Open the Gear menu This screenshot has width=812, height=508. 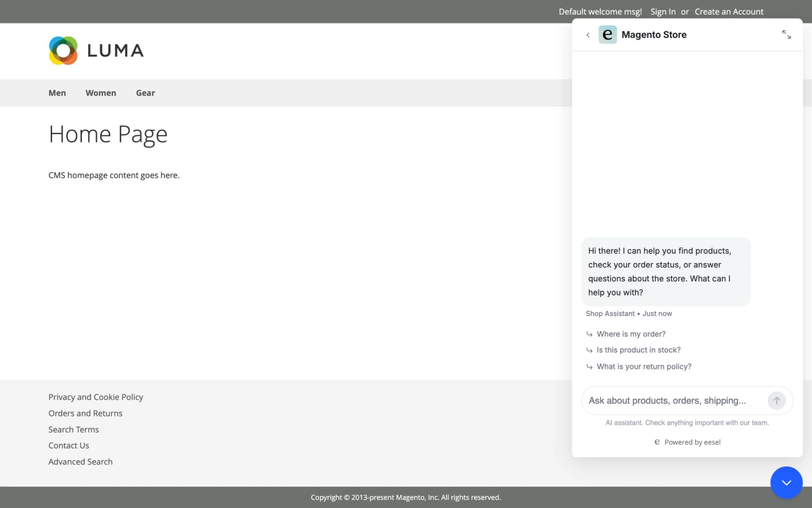point(145,93)
